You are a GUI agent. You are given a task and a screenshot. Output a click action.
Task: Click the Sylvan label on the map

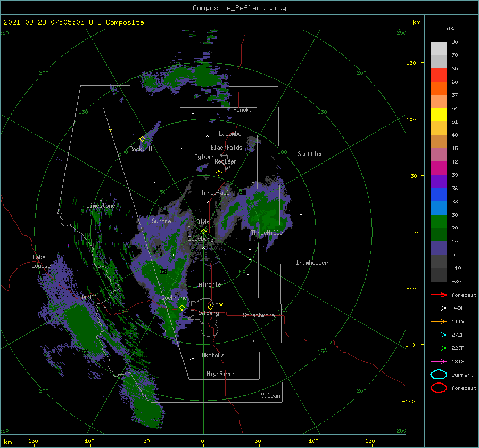[x=204, y=157]
